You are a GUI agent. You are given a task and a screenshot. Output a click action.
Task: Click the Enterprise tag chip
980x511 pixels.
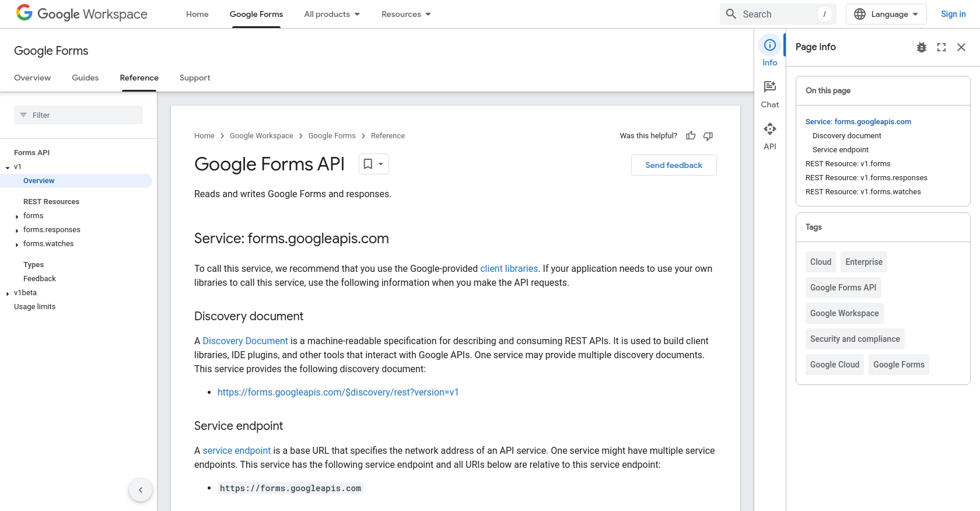click(864, 262)
